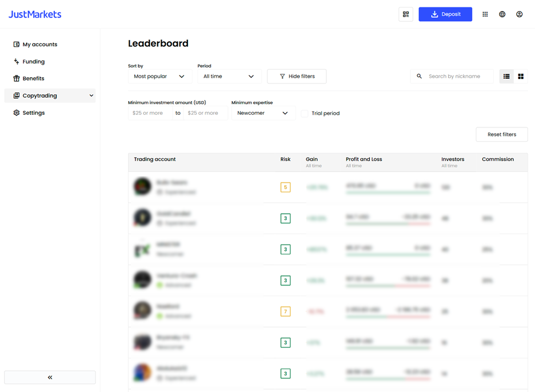This screenshot has height=392, width=535.
Task: Click the Hide filters button
Action: tap(297, 77)
